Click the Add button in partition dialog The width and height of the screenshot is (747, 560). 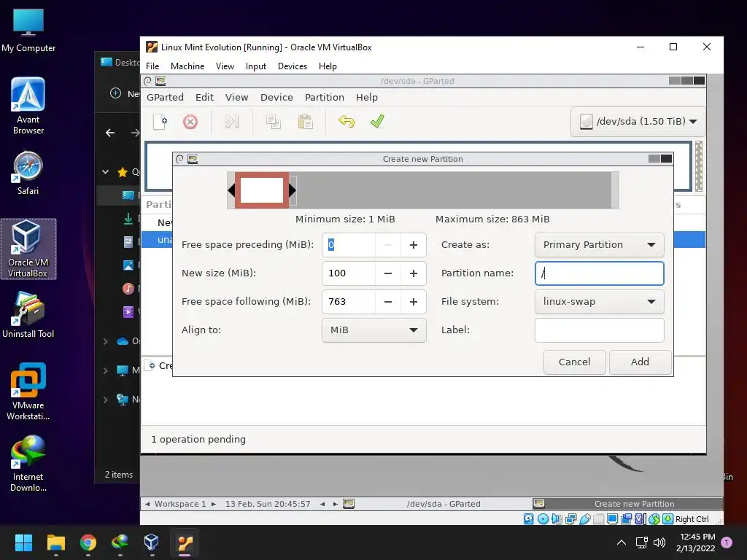[640, 362]
